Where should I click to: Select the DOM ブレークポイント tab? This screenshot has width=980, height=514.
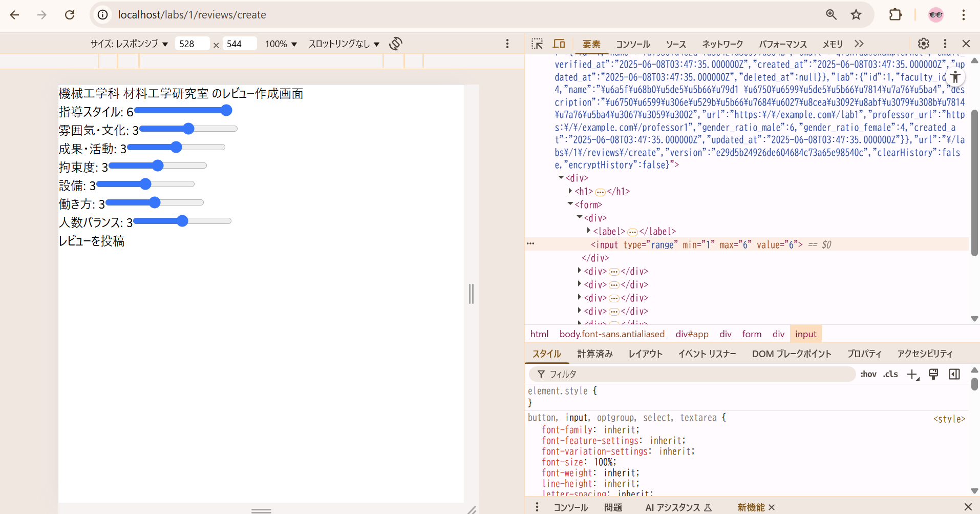[x=792, y=354]
